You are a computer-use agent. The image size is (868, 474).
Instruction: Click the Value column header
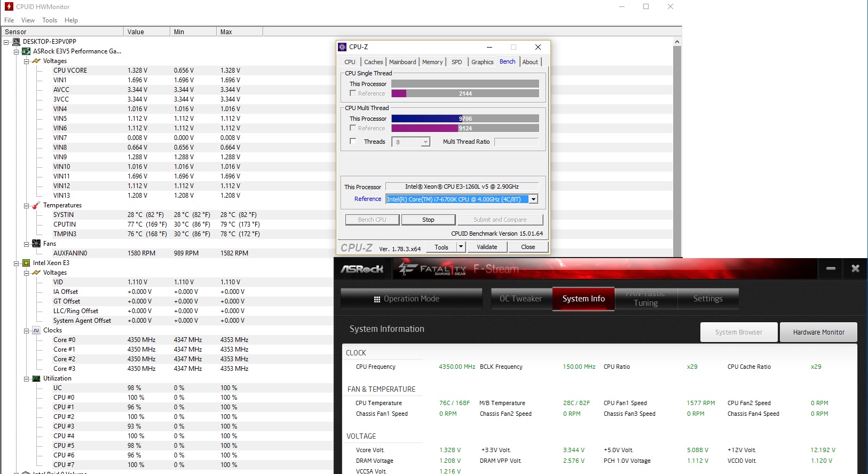pyautogui.click(x=147, y=32)
